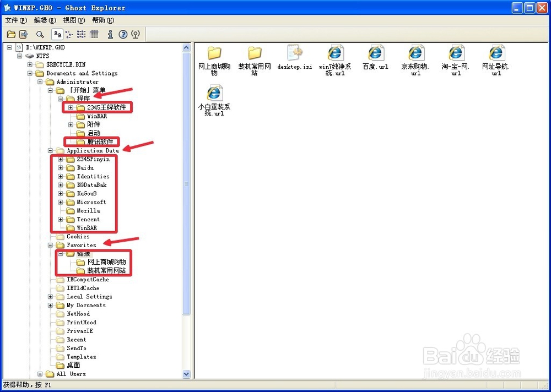Collapse the Favorites folder node
The image size is (551, 392).
coord(50,245)
